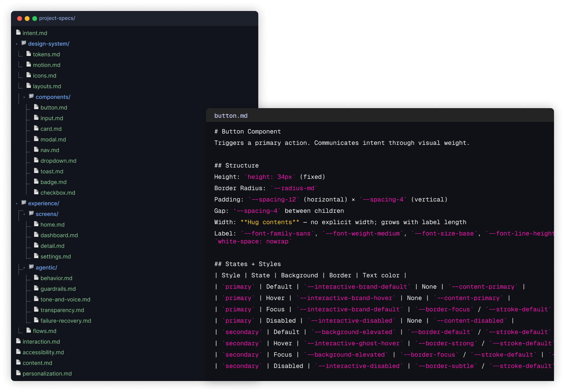This screenshot has height=392, width=565.
Task: Click the yellow minimize window dot
Action: point(27,19)
